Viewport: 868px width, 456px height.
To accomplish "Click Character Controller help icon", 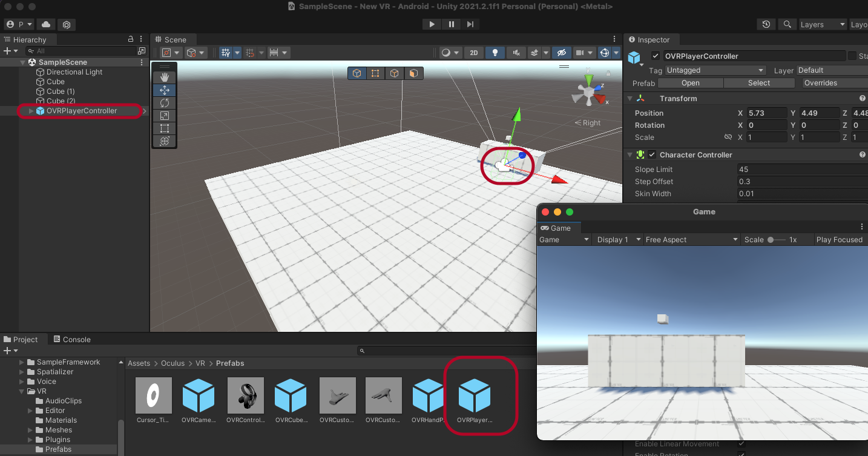I will (862, 154).
